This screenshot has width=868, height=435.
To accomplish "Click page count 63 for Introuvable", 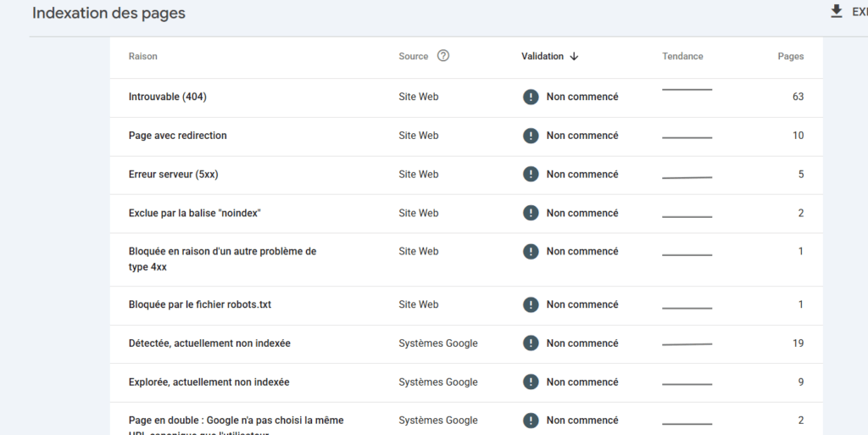I will [x=798, y=97].
